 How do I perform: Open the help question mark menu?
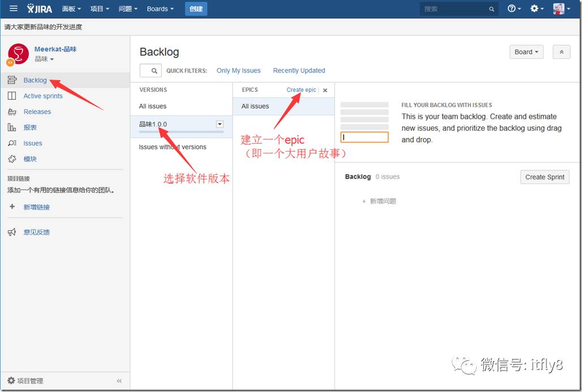[514, 8]
